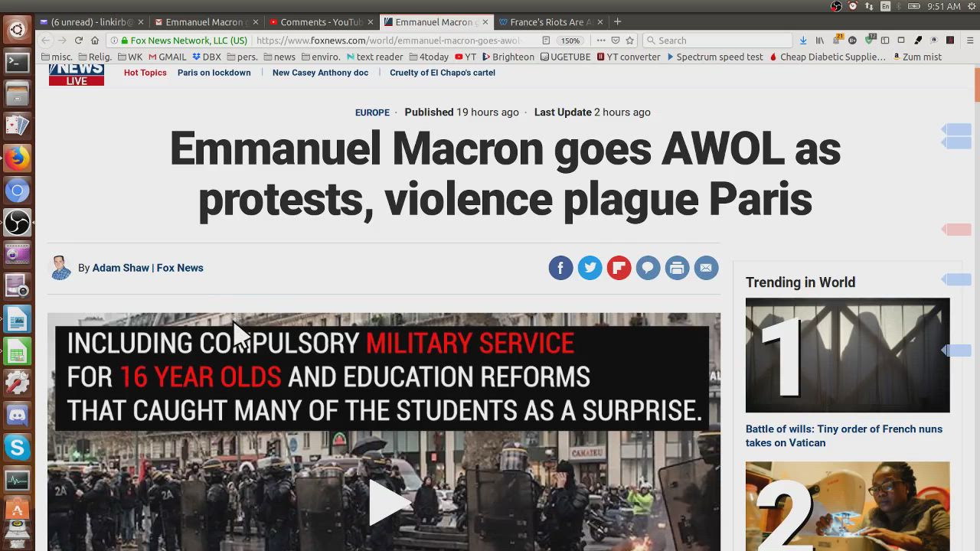Click the Flipboard share icon

pyautogui.click(x=619, y=268)
